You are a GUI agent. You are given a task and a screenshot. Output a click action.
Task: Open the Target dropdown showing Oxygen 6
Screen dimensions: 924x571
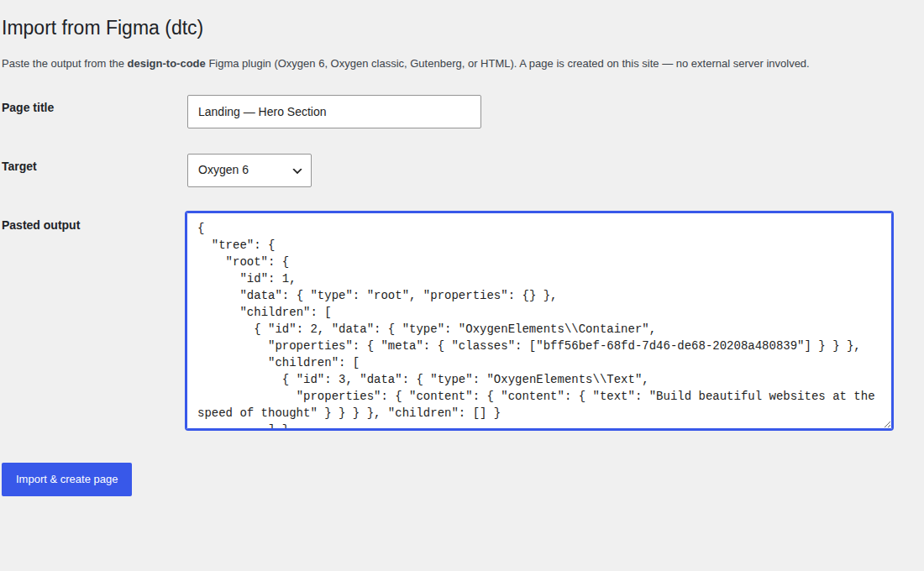[x=249, y=170]
